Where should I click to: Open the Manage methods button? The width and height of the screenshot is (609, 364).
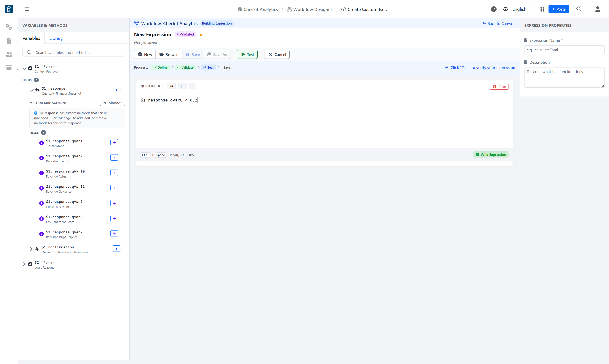pos(112,103)
